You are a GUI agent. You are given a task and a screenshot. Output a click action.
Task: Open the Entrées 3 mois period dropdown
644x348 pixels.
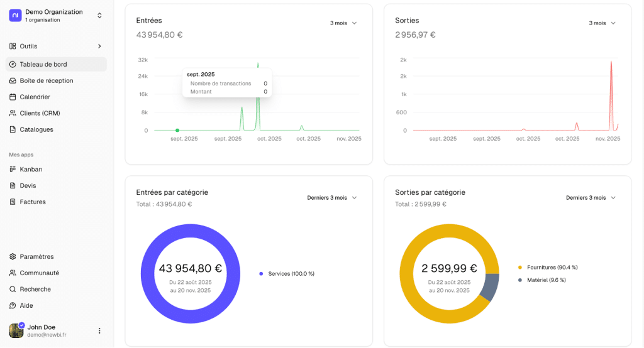343,23
